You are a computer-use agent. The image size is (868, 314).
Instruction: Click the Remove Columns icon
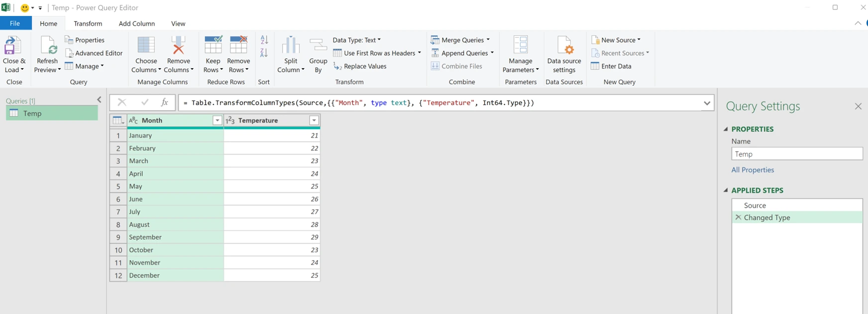click(x=178, y=45)
